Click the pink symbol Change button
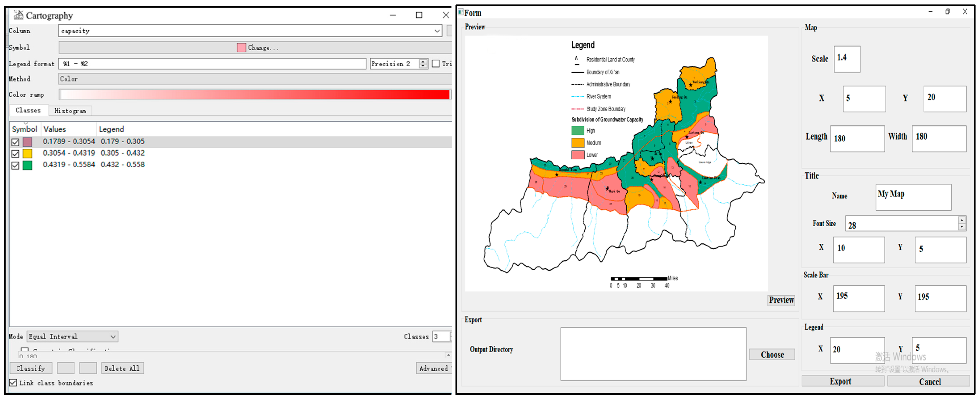The height and width of the screenshot is (400, 980). (258, 48)
